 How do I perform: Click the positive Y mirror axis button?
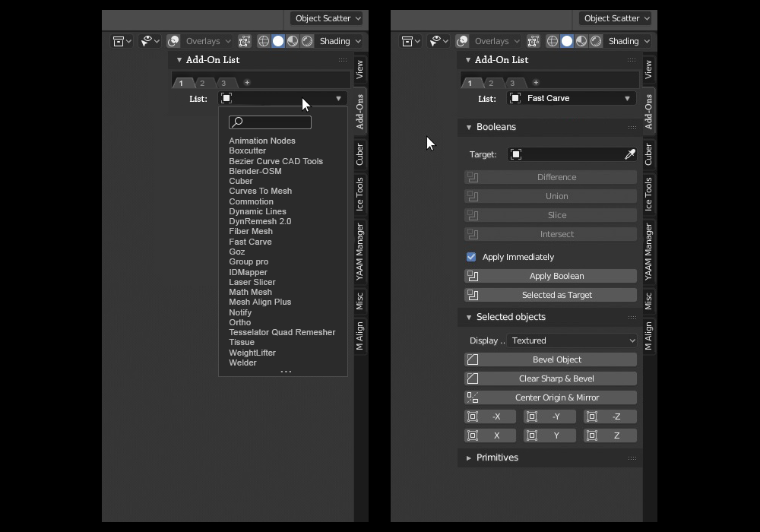(549, 435)
